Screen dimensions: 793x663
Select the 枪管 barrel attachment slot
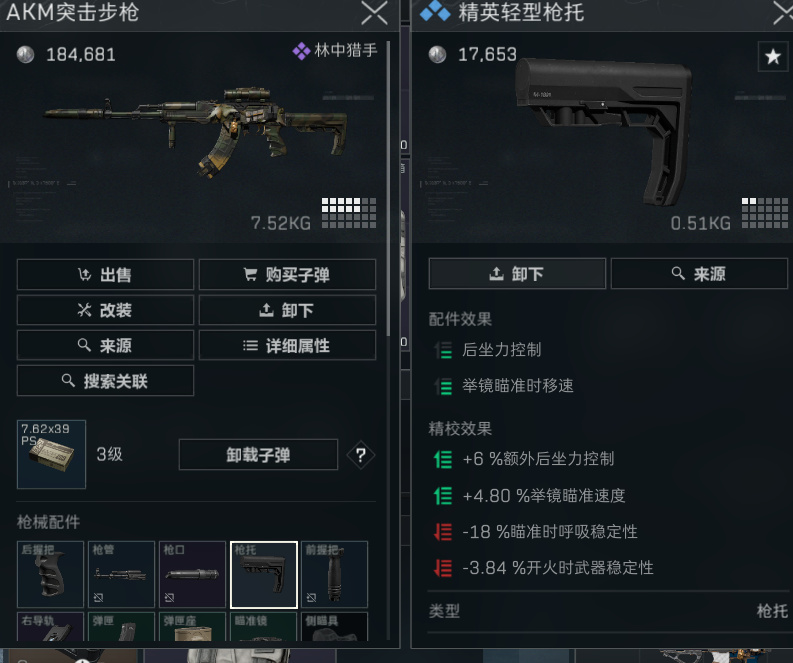121,574
